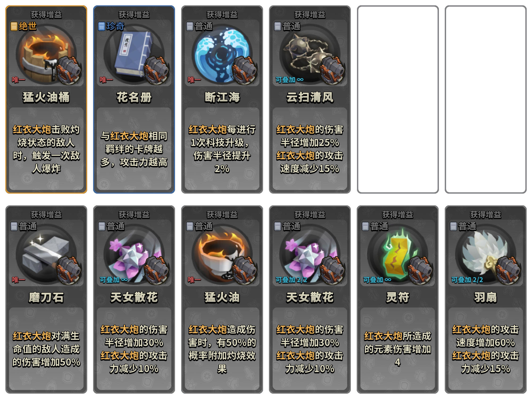This screenshot has height=399, width=532.
Task: Click the 羽扇 card title
Action: (x=485, y=297)
